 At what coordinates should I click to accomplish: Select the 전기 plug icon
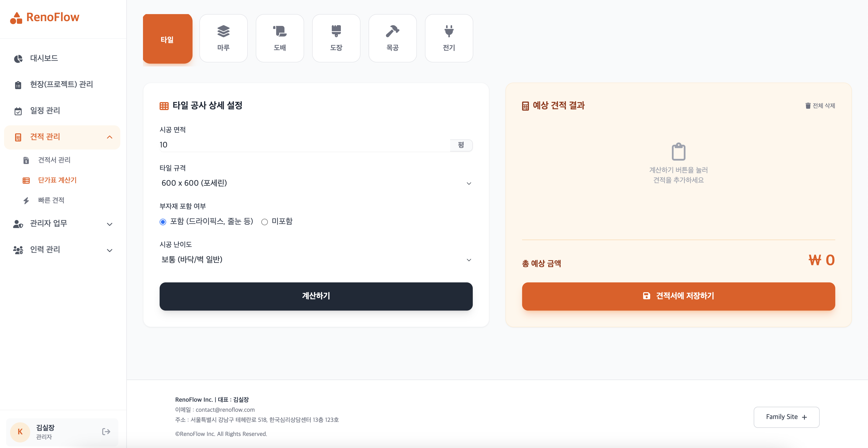pos(449,31)
